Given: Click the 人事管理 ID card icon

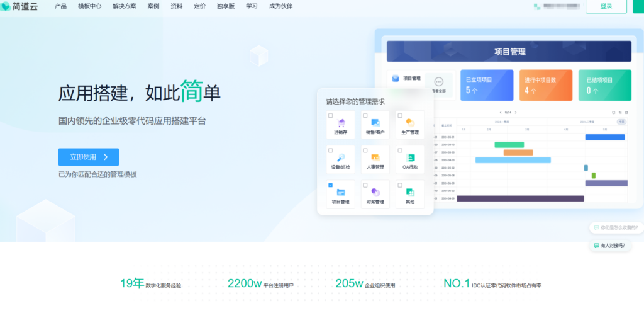Looking at the screenshot, I should [375, 157].
